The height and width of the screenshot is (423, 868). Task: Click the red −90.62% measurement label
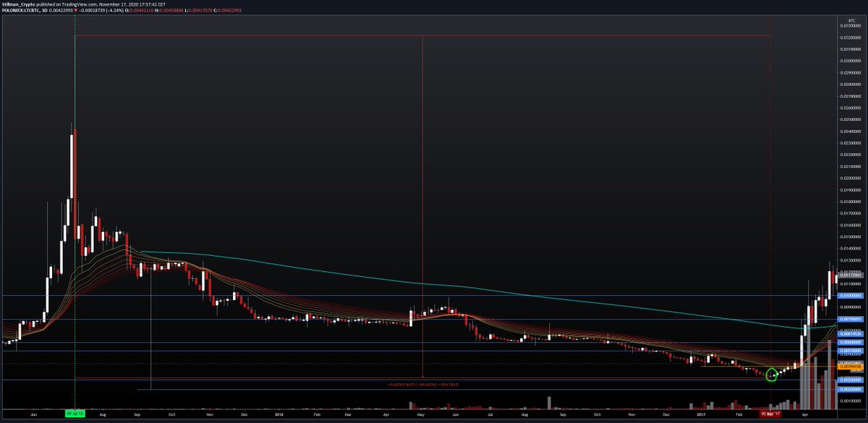click(423, 385)
